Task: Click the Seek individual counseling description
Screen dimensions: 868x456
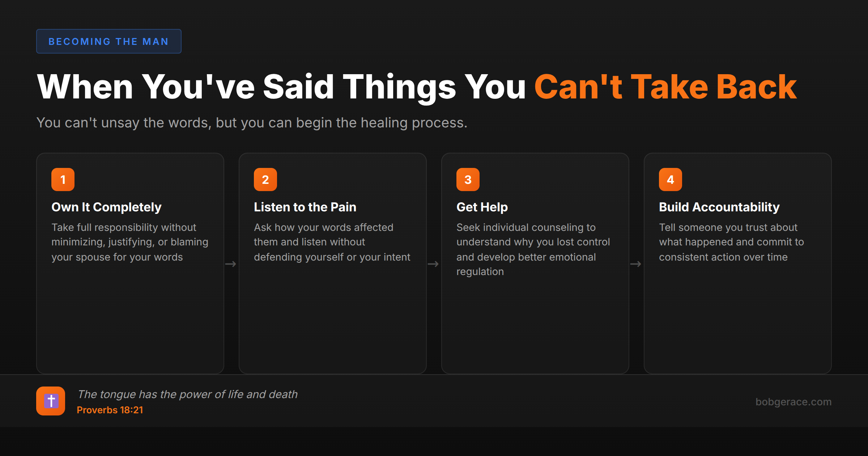Action: 533,249
